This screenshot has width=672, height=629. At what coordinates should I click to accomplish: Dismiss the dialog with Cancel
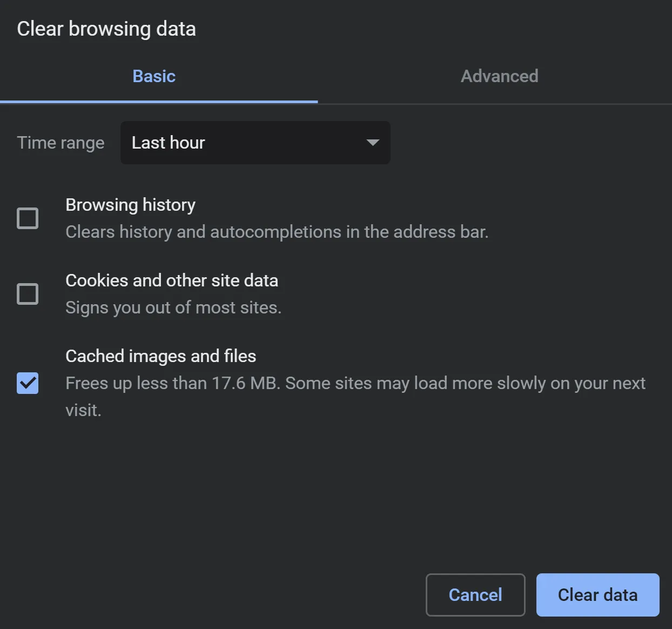coord(475,594)
